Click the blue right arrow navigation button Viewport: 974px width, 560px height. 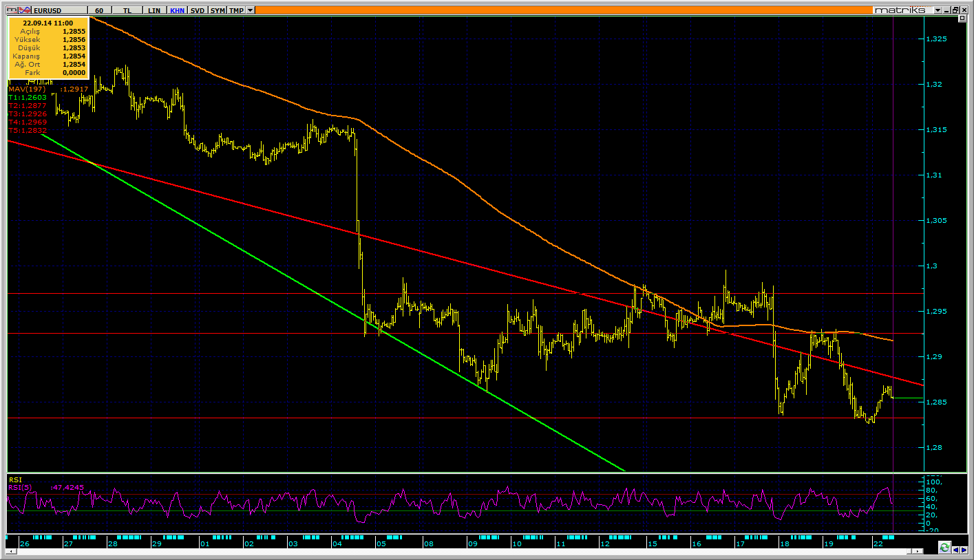point(964,550)
